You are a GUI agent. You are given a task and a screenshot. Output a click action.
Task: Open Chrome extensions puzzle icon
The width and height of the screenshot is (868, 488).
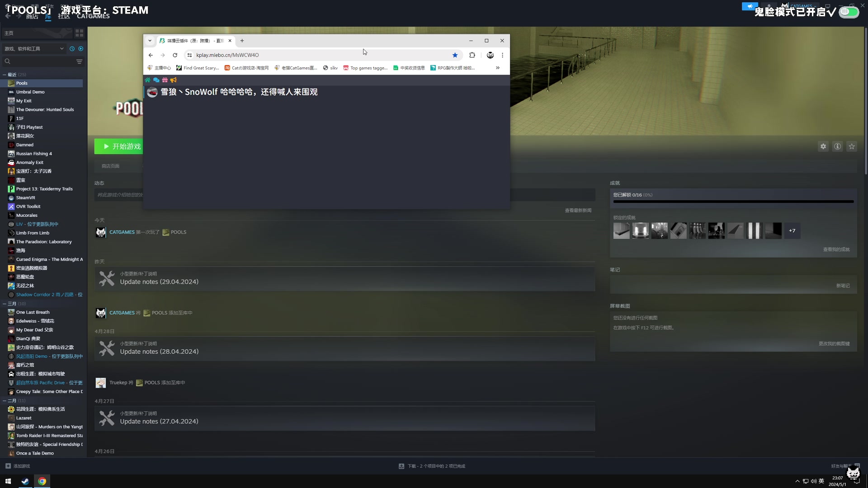[x=472, y=55]
